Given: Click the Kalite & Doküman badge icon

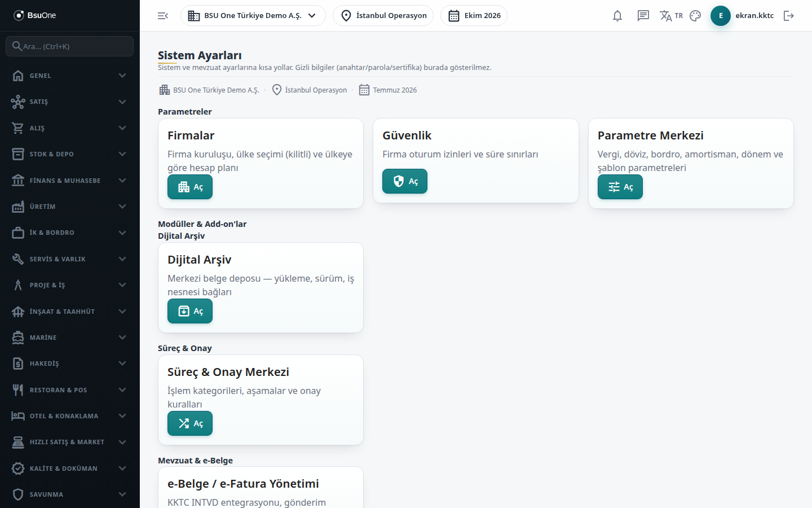Looking at the screenshot, I should (x=18, y=468).
